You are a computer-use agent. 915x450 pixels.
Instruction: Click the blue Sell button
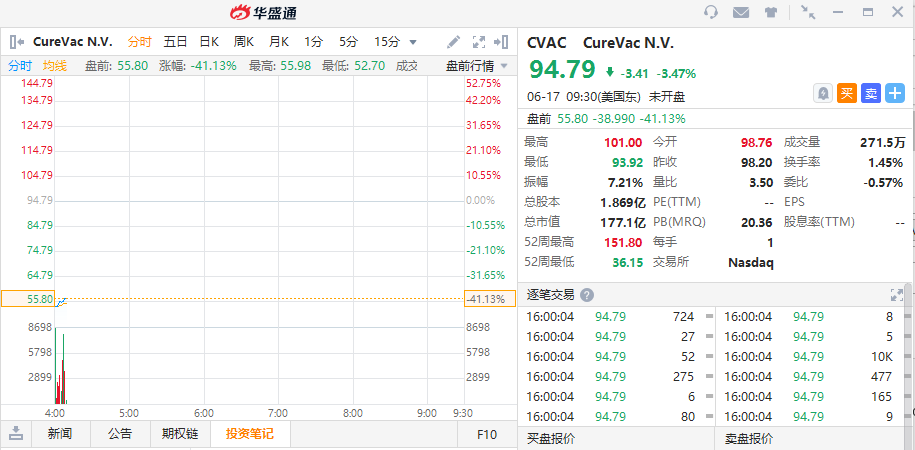[x=871, y=93]
